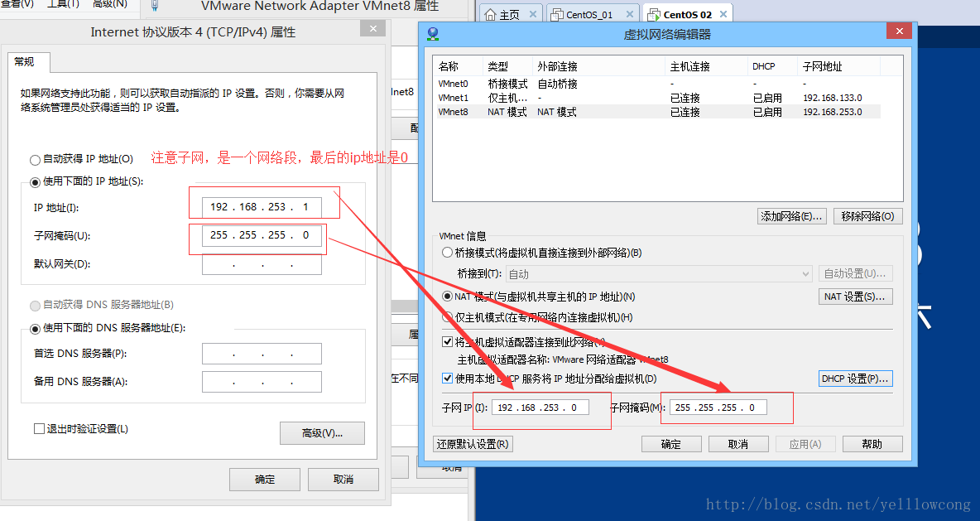Click the home icon tab 主页
This screenshot has width=980, height=521.
coord(502,14)
